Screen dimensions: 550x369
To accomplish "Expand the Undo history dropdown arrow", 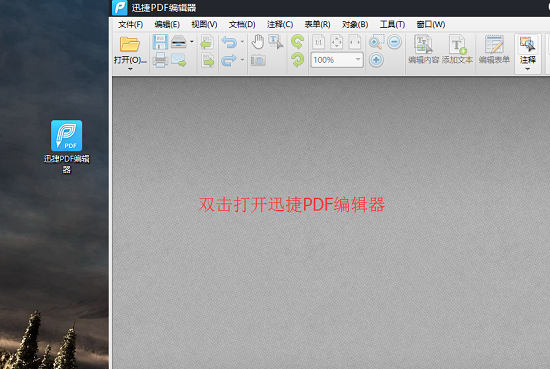I will click(242, 42).
